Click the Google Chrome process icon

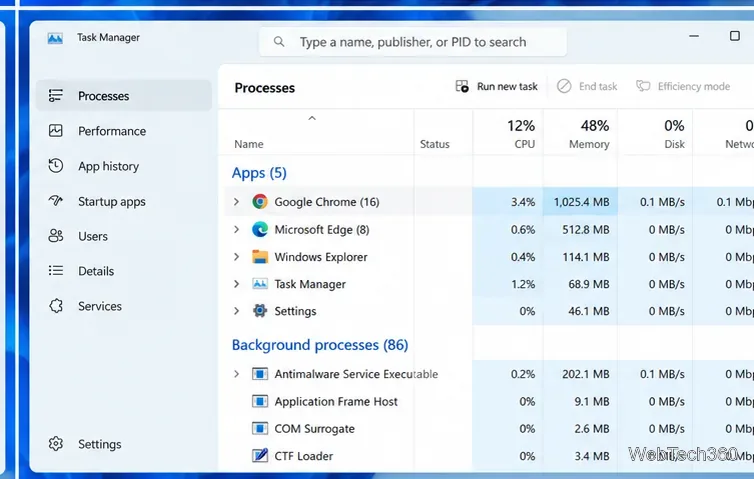coord(260,202)
